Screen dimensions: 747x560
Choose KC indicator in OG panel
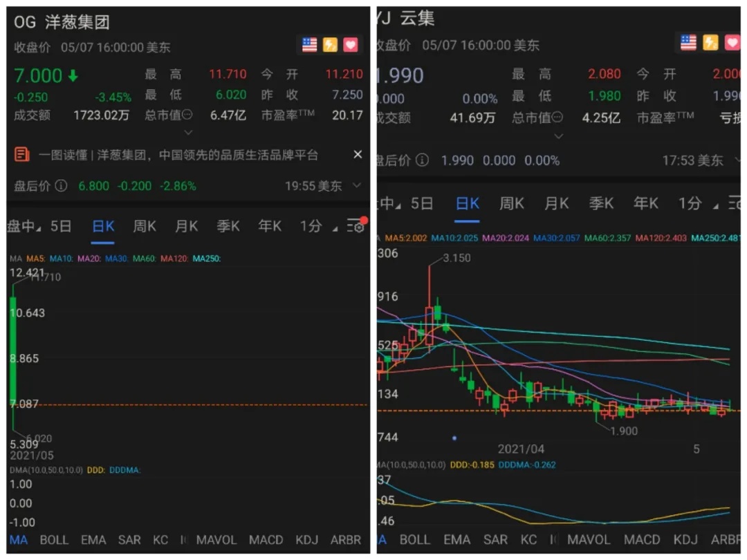pyautogui.click(x=160, y=540)
